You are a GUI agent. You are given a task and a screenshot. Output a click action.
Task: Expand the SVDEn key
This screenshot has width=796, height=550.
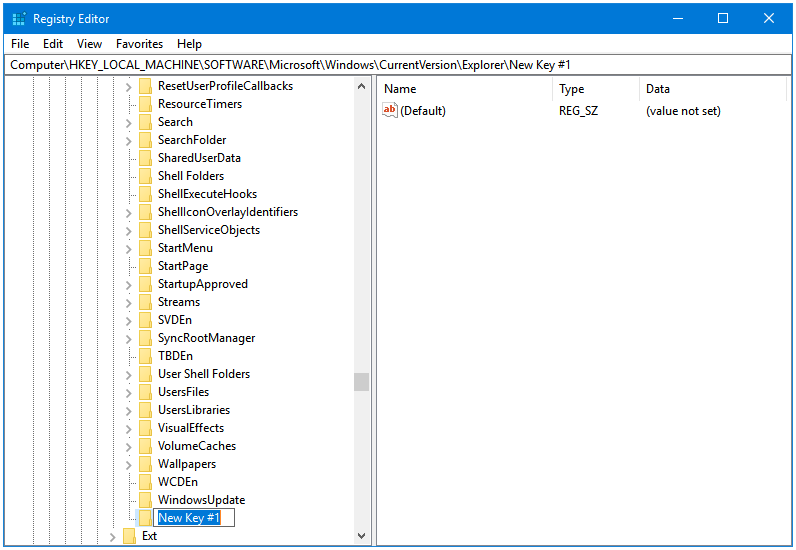tap(128, 321)
